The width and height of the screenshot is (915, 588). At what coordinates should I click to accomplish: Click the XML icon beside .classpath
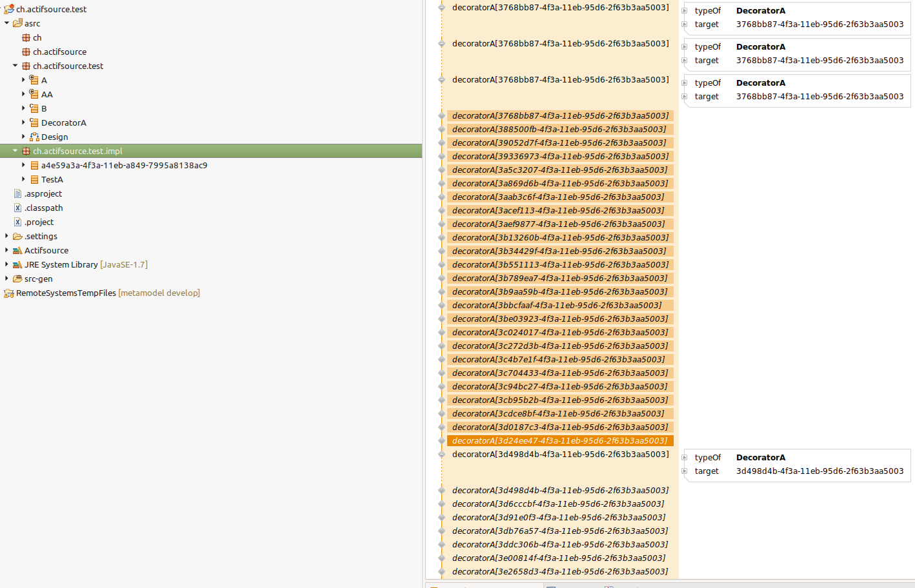point(17,208)
